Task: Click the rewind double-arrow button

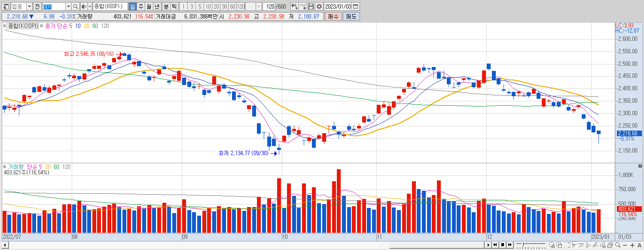Action: pos(495,245)
